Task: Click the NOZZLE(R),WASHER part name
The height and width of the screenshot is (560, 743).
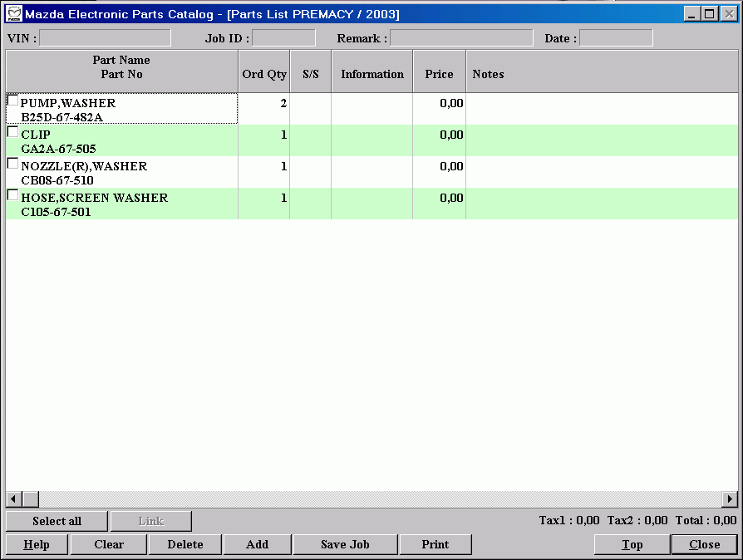Action: [x=84, y=166]
